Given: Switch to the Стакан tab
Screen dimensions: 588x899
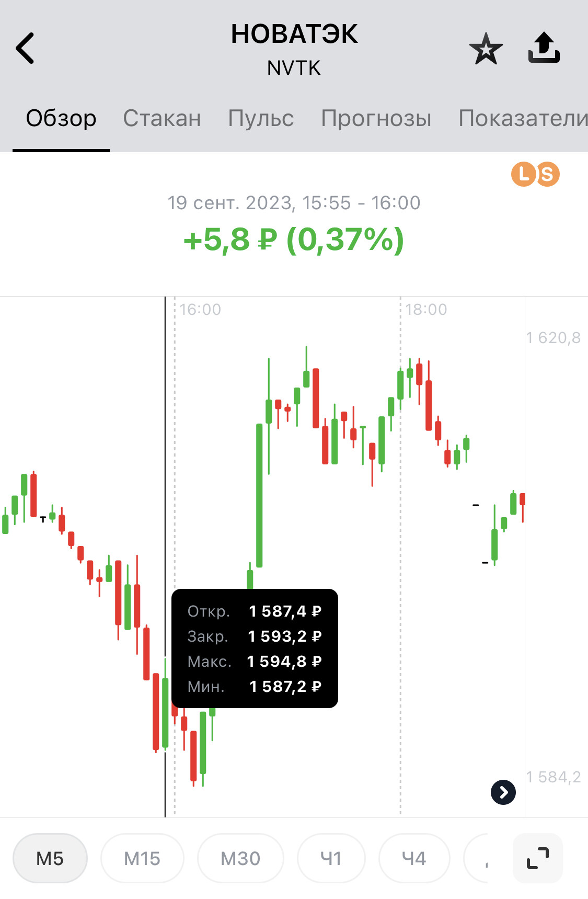Looking at the screenshot, I should pyautogui.click(x=162, y=118).
